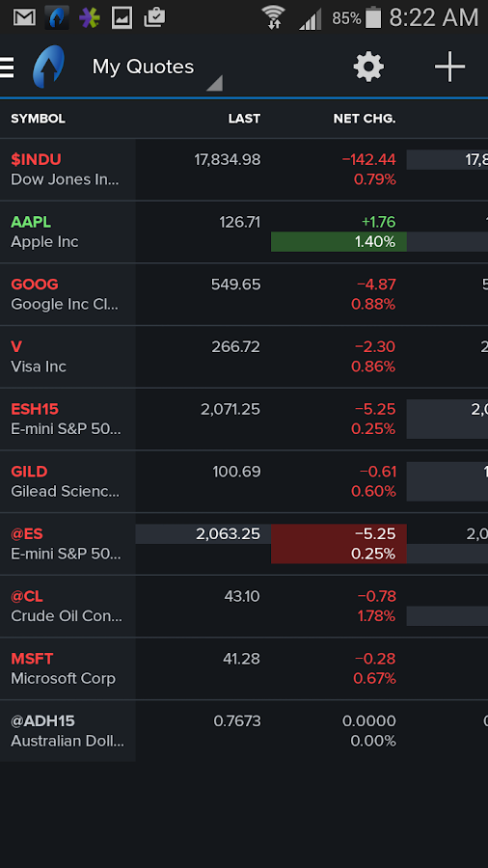
Task: Tap the -142.44 net change value
Action: (x=369, y=159)
